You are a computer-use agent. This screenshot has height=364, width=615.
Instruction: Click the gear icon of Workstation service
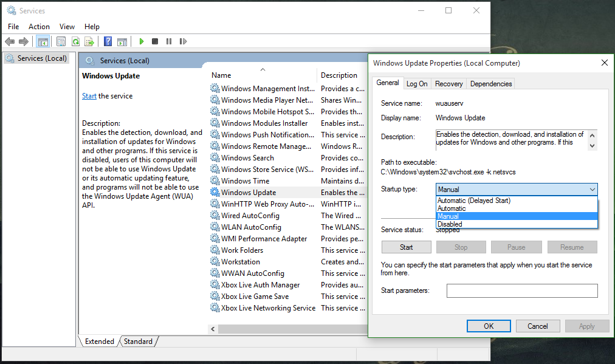[215, 261]
